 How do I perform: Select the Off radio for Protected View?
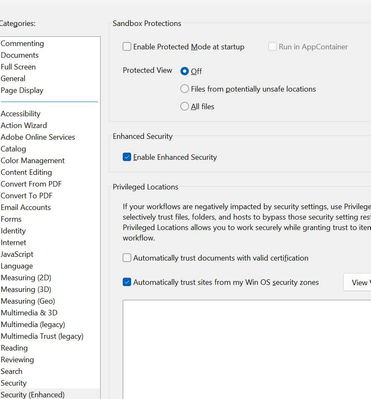(x=184, y=71)
